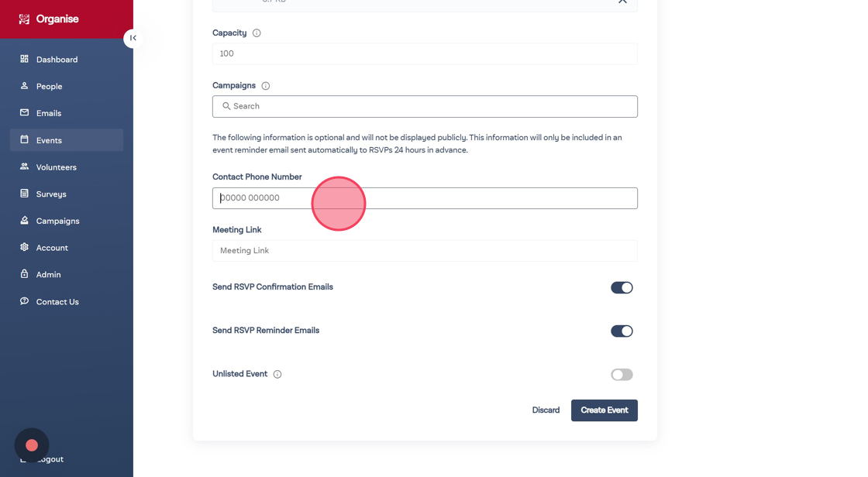Discard the event form

546,410
